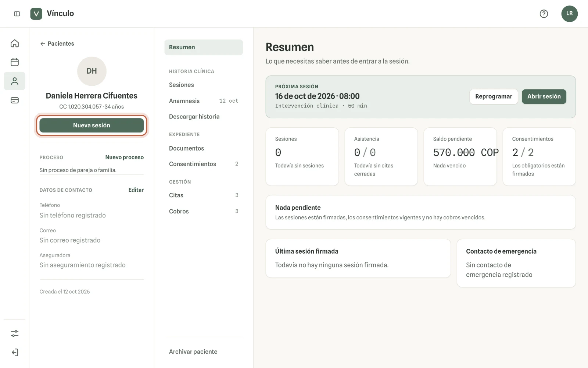Open calendar icon in left rail
The width and height of the screenshot is (588, 368).
click(x=15, y=62)
